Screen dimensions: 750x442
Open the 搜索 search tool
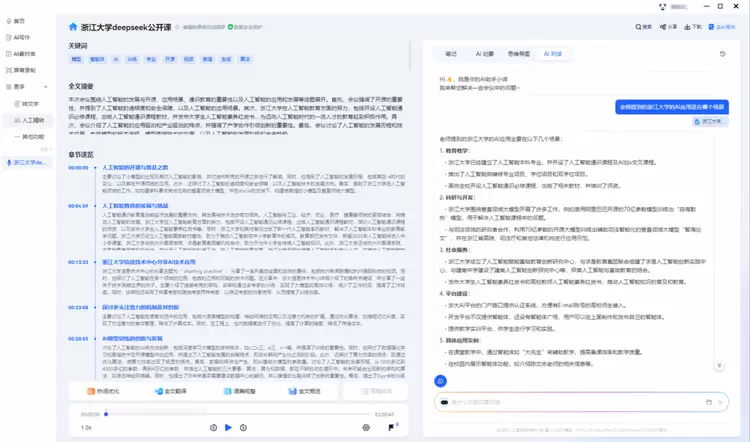(643, 27)
